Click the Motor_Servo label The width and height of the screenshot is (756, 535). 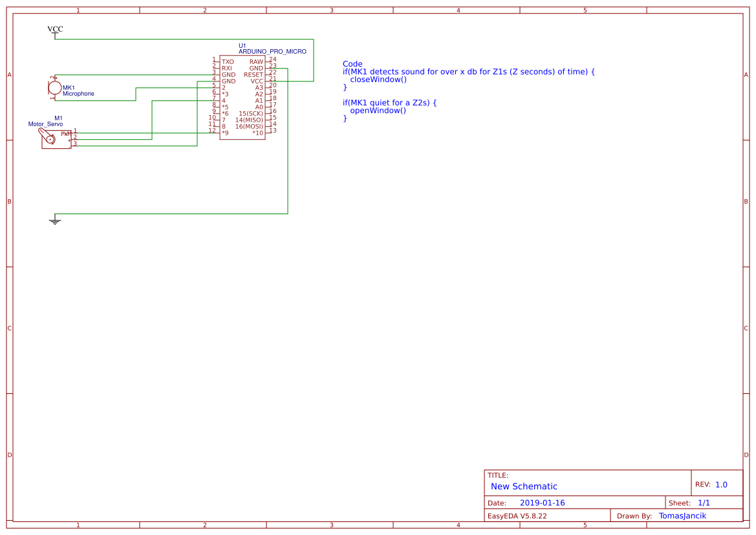point(45,124)
